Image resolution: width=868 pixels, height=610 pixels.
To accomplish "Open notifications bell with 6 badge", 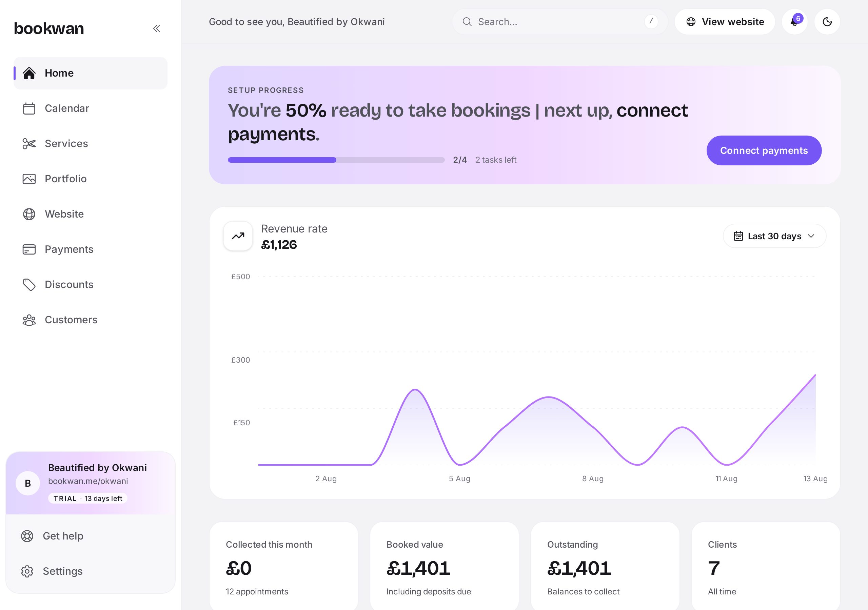I will pyautogui.click(x=795, y=22).
